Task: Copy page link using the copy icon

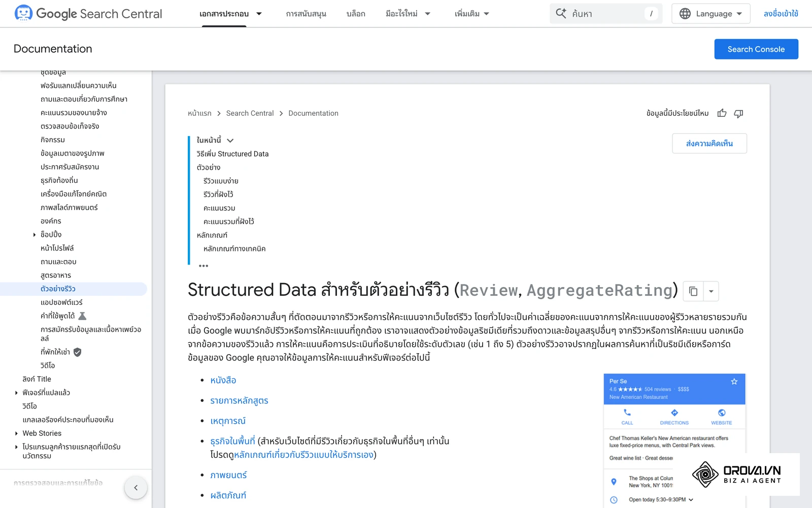Action: click(x=693, y=291)
